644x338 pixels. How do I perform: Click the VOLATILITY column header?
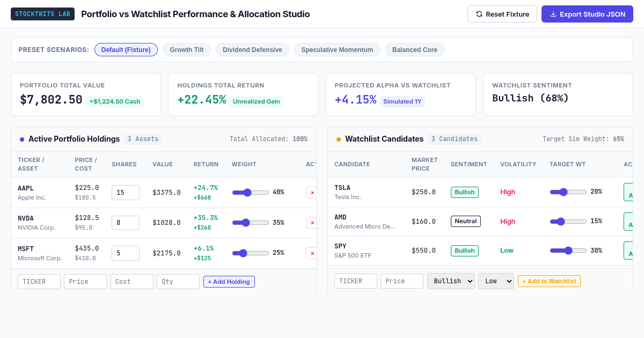pos(518,164)
